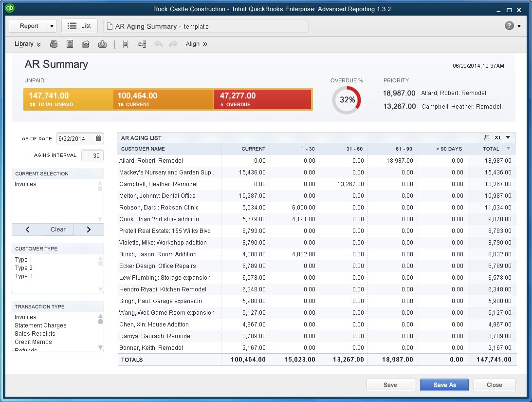This screenshot has height=402, width=532.
Task: Open the Report button dropdown arrow
Action: point(52,26)
